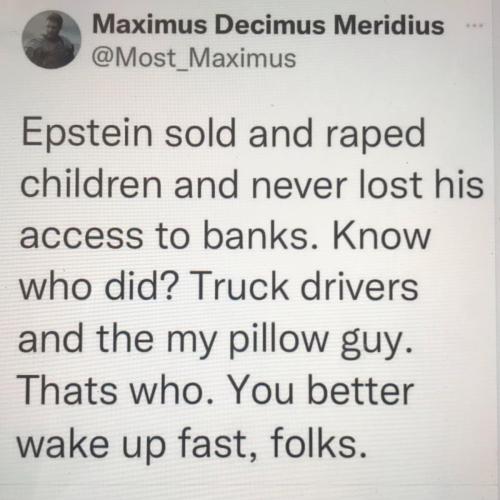Click the word "children" in tweet text
This screenshot has height=500, width=500.
click(x=91, y=185)
